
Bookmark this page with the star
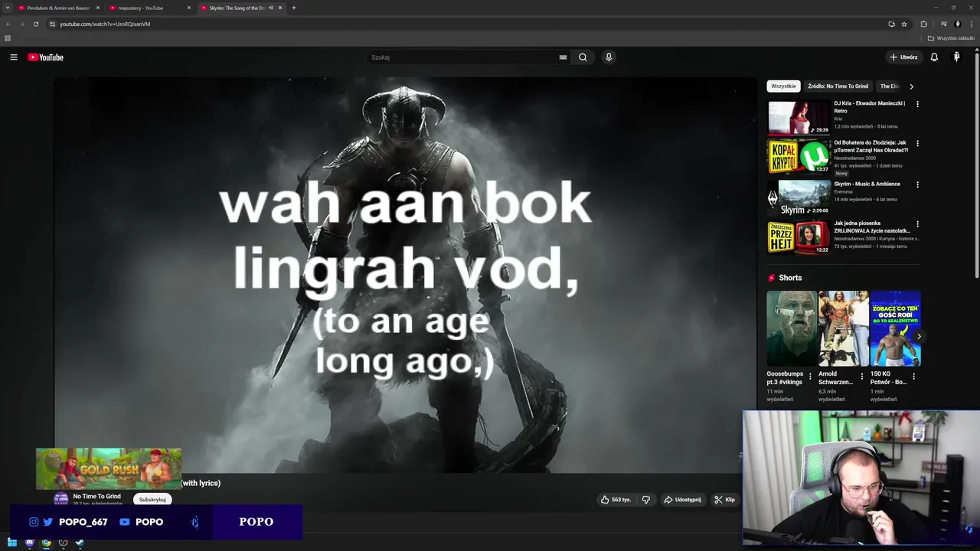point(904,24)
